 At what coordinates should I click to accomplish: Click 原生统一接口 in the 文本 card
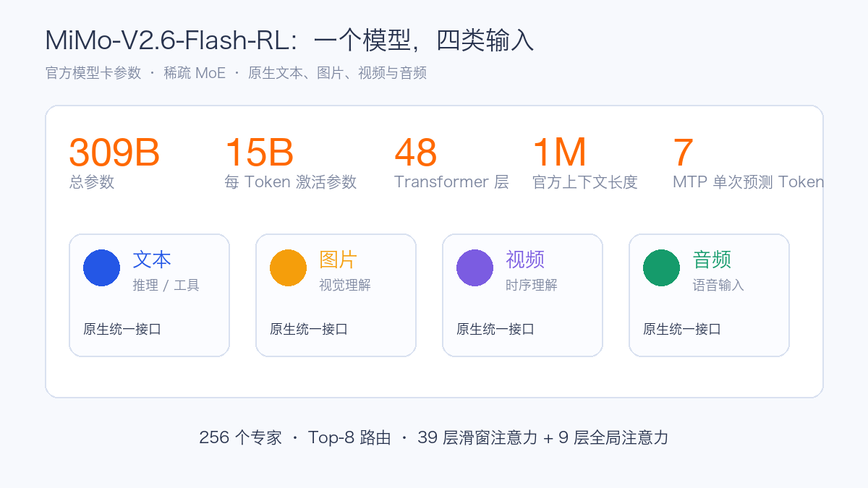pyautogui.click(x=122, y=329)
